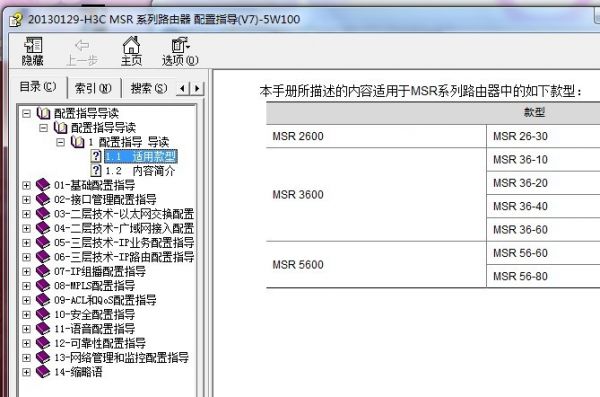600x397 pixels.
Task: Click the open book icon of nested 配置指导导读
Action: pos(60,127)
